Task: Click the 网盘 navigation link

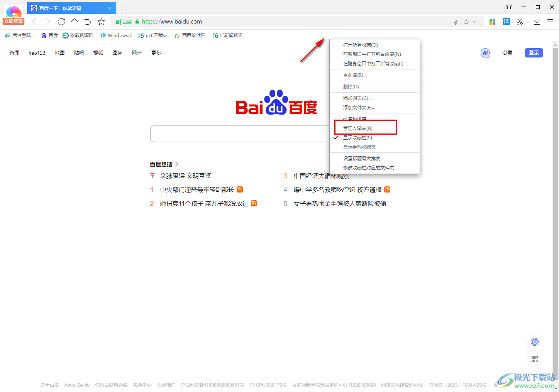Action: point(137,53)
